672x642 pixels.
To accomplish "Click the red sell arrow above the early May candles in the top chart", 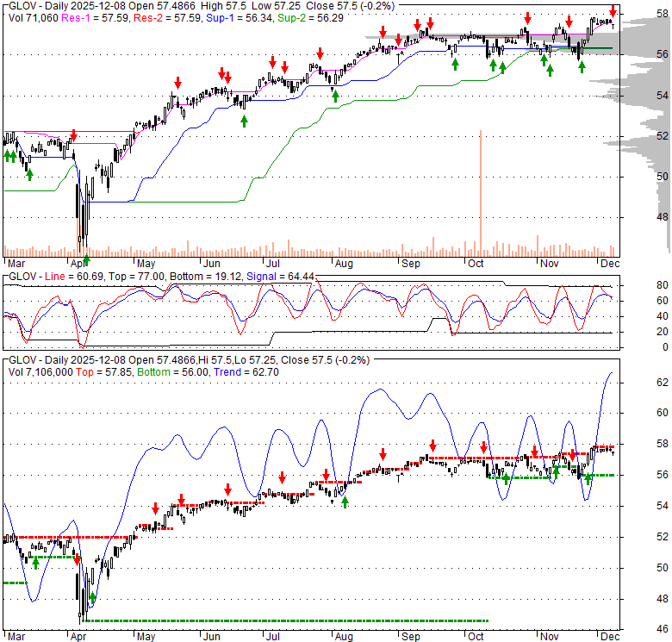I will click(x=178, y=83).
